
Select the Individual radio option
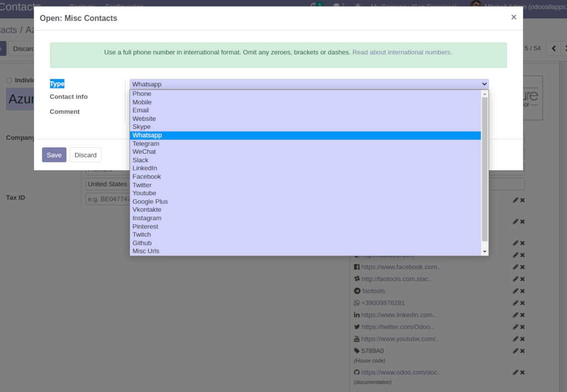(9, 80)
